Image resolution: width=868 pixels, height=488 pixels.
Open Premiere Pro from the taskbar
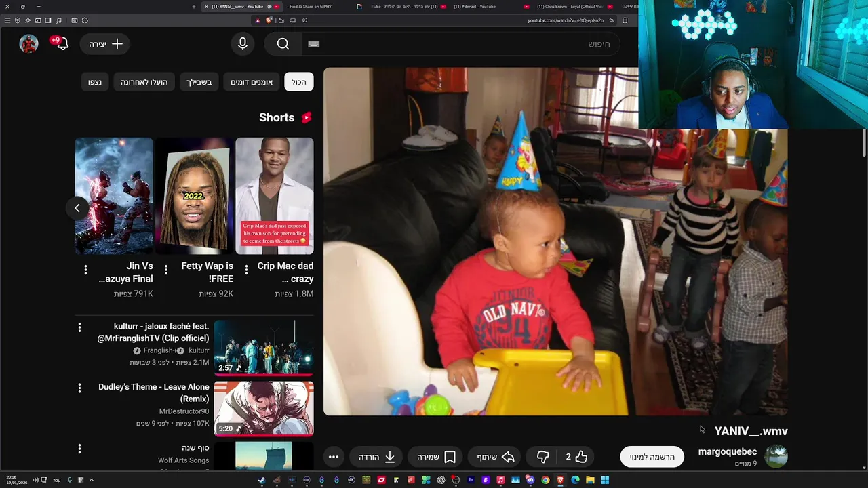click(471, 480)
